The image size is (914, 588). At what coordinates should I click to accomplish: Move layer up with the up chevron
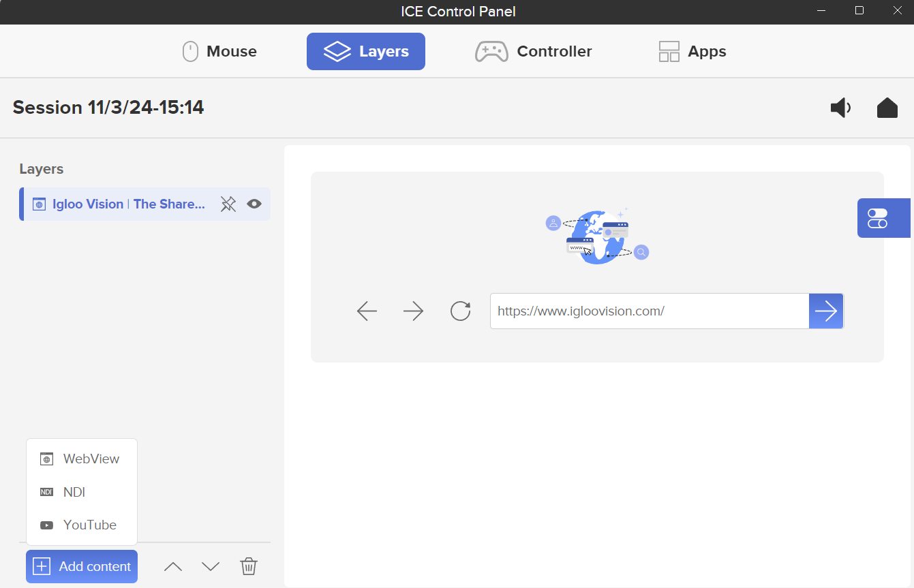coord(173,566)
